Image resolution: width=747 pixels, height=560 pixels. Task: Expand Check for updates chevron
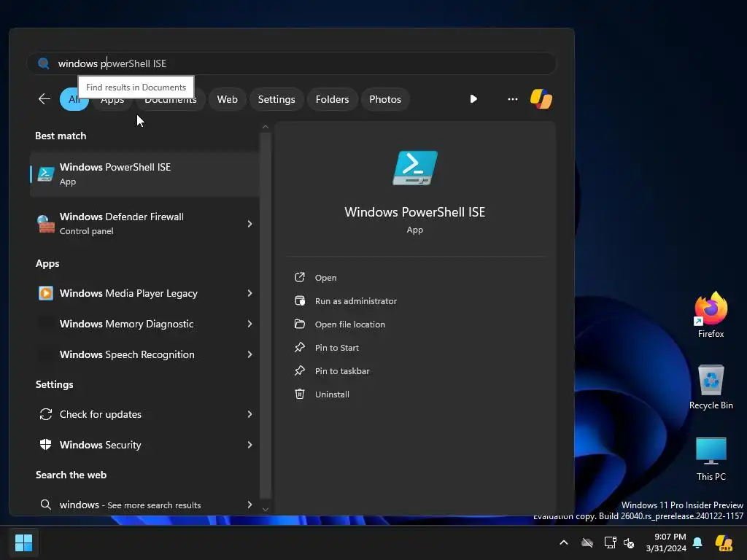tap(249, 414)
